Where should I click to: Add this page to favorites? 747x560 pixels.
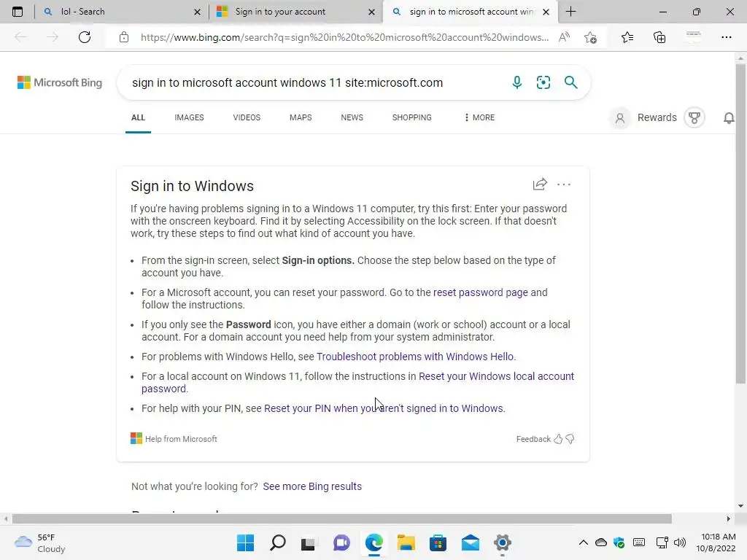tap(590, 37)
